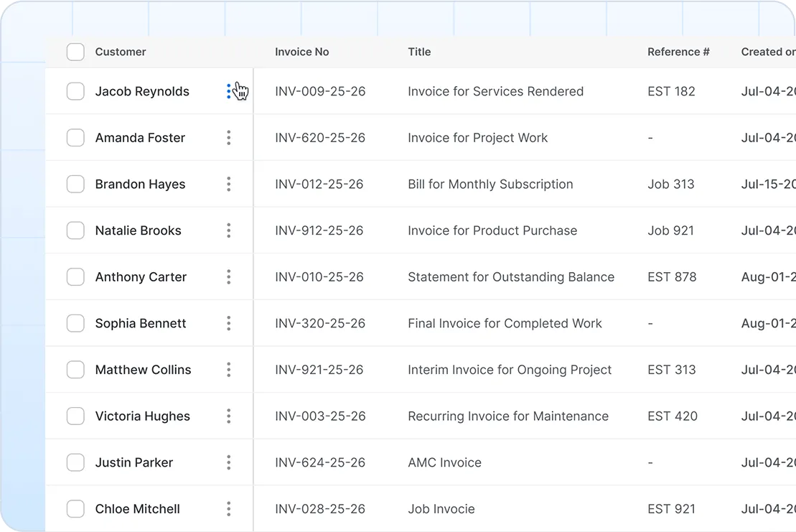Open row actions menu for Jacob Reynolds
796x532 pixels.
coord(228,91)
